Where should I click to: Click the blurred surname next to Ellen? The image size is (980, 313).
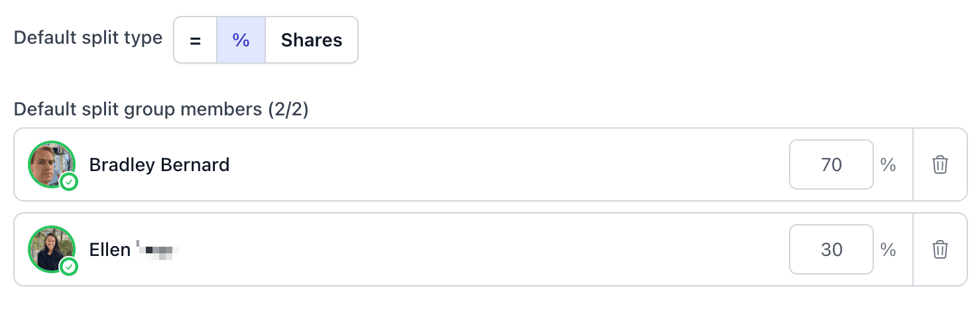(x=158, y=251)
